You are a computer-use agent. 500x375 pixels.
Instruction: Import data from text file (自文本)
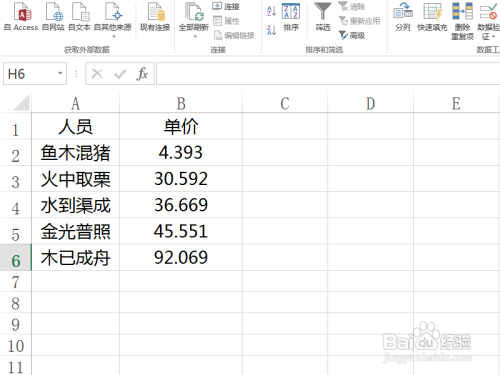pos(79,17)
